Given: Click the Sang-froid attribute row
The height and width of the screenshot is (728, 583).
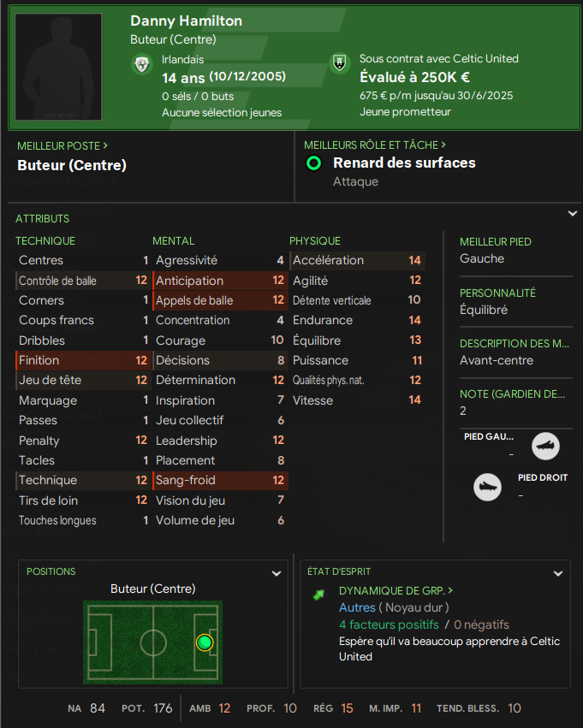Looking at the screenshot, I should [x=219, y=481].
